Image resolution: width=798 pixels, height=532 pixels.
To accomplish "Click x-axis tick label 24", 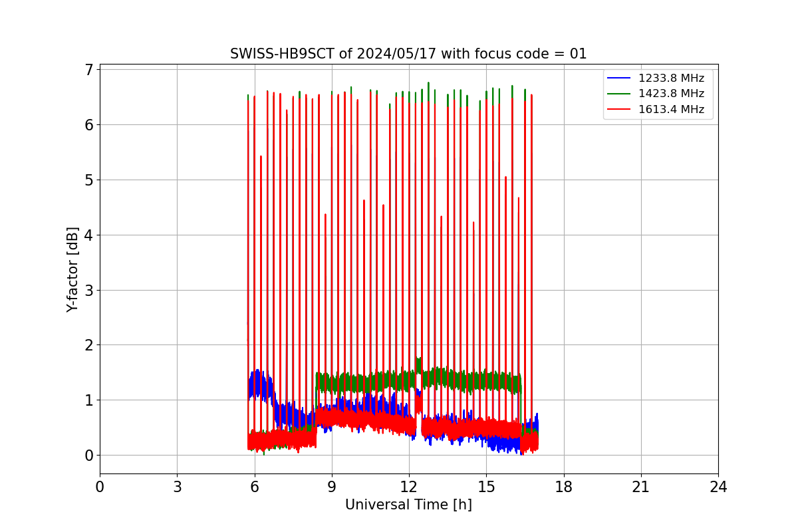I will point(718,487).
